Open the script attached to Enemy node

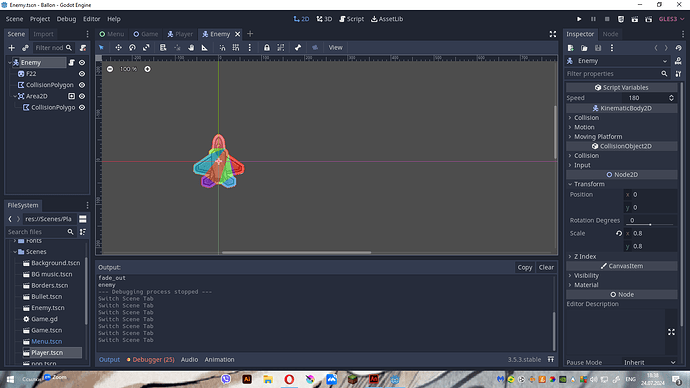point(71,62)
